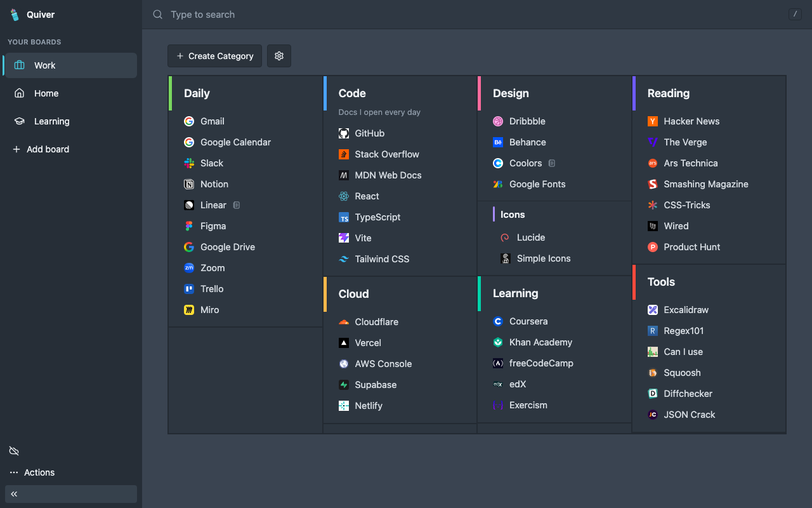Open the board settings gear icon
Viewport: 812px width, 508px height.
pyautogui.click(x=279, y=56)
